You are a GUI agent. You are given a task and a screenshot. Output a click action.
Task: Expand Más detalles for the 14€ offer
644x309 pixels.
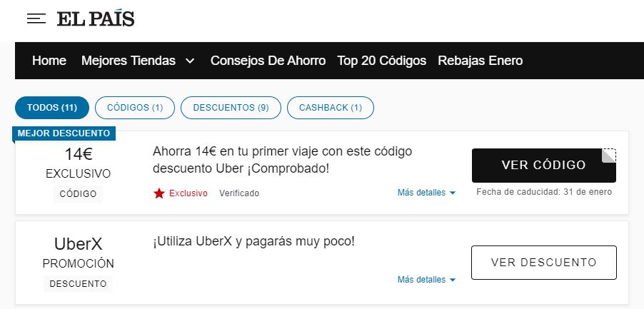pos(426,193)
